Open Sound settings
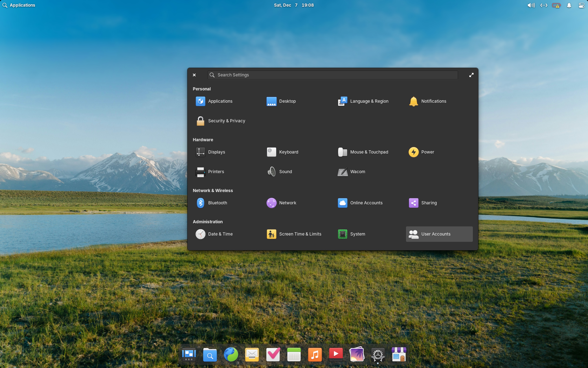 [297, 172]
